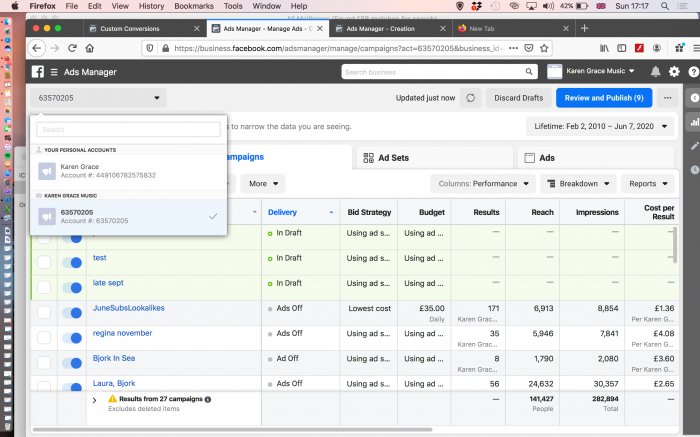Toggle the regina november campaign switch
This screenshot has height=437, width=700.
pos(72,338)
